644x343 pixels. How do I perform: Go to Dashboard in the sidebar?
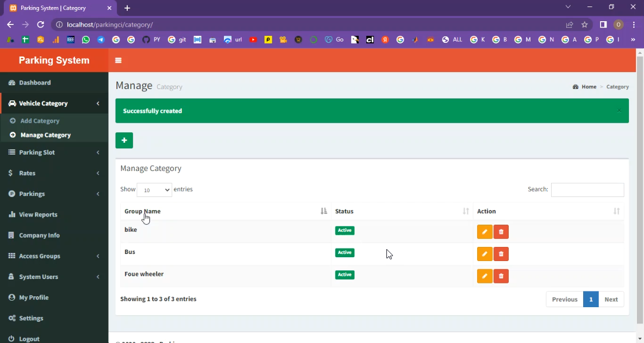click(35, 82)
